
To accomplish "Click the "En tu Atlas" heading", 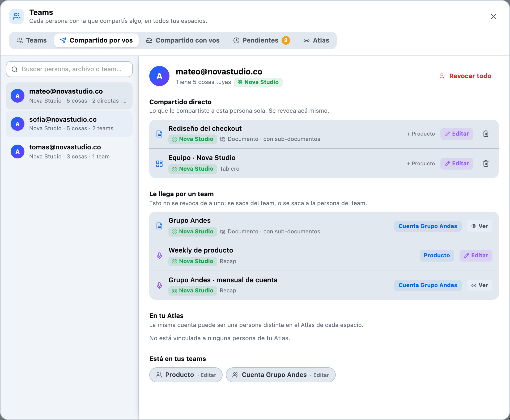I will click(166, 316).
